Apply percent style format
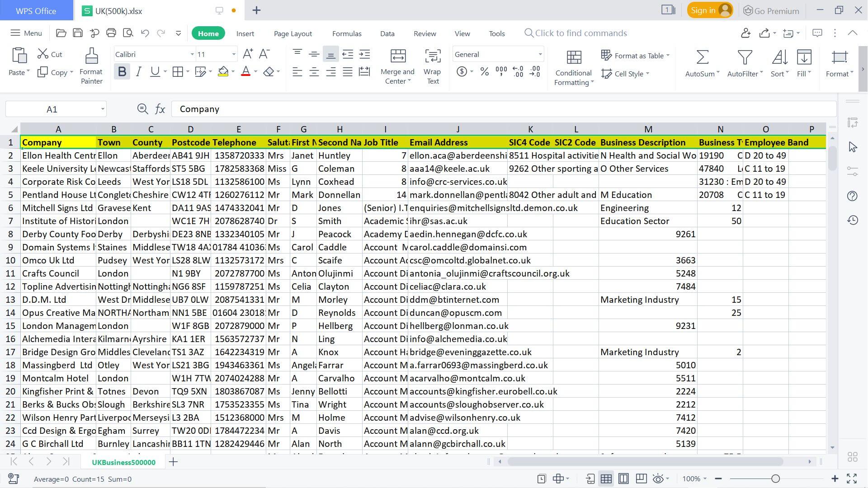This screenshot has height=488, width=868. (x=485, y=72)
